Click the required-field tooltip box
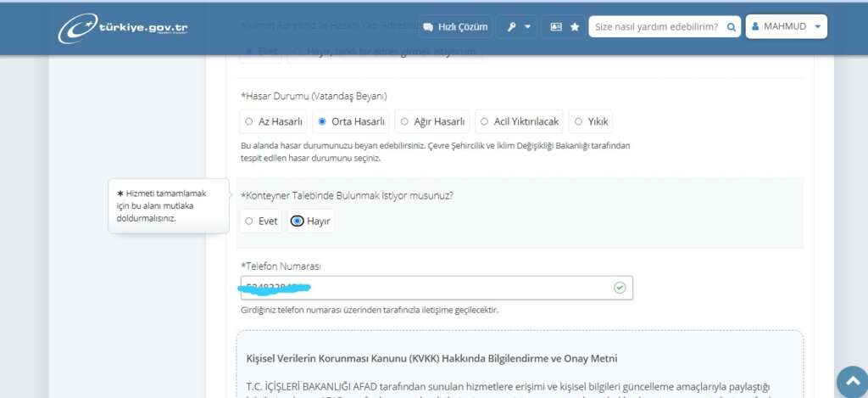 168,205
